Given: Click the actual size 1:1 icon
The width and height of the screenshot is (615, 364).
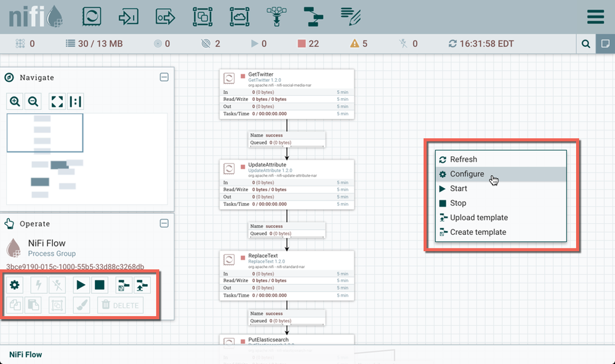Looking at the screenshot, I should click(x=75, y=101).
